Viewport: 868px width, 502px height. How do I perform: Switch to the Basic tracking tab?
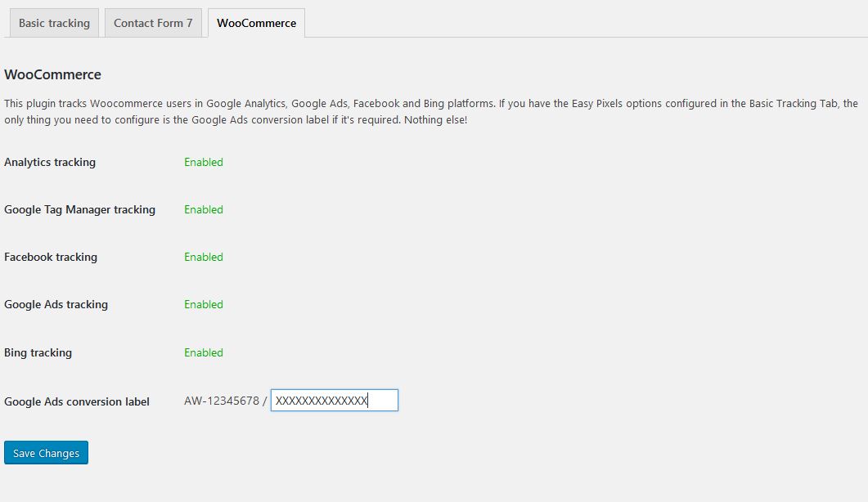(x=54, y=23)
